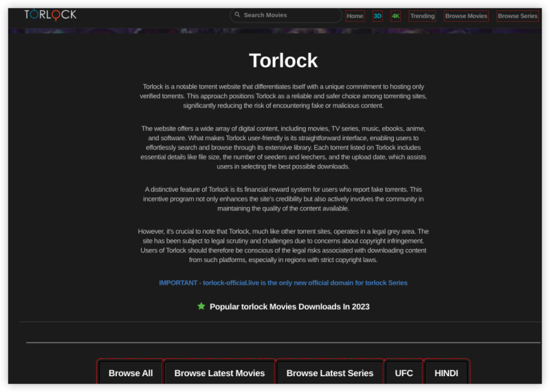
Task: Follow the IMPORTANT torlock-official.live link
Action: coord(283,283)
